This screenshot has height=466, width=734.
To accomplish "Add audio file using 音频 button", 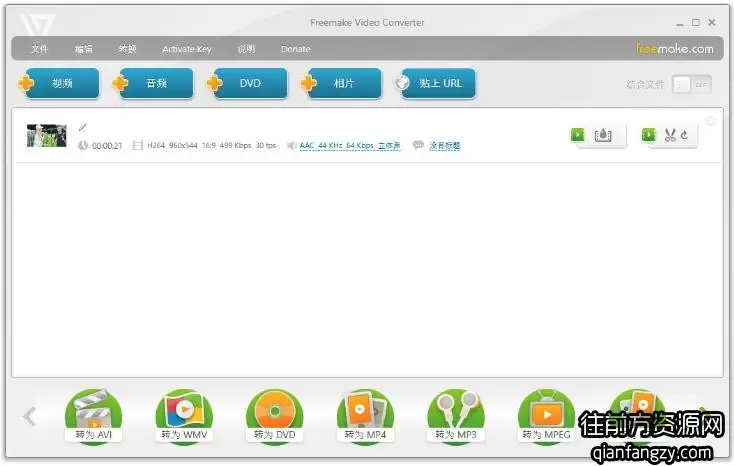I will [154, 83].
